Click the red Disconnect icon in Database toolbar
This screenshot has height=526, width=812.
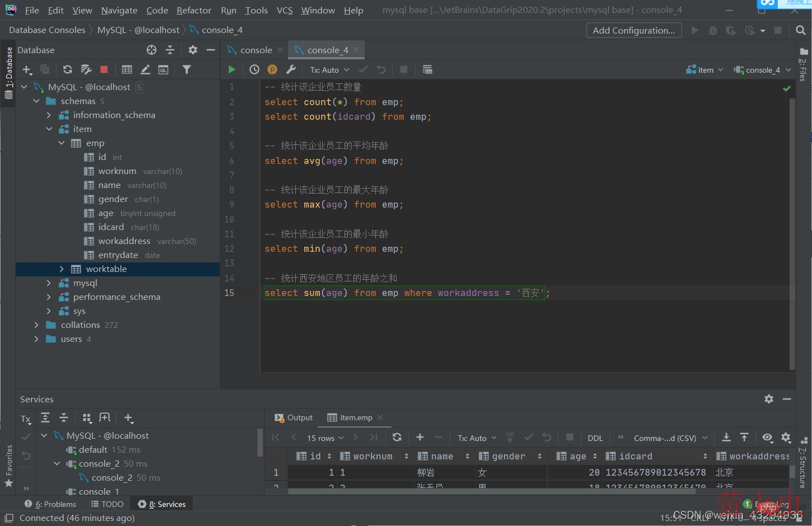click(x=103, y=69)
